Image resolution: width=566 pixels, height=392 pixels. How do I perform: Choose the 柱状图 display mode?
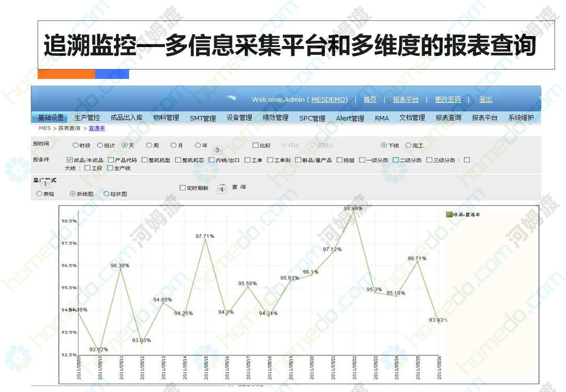pos(107,193)
